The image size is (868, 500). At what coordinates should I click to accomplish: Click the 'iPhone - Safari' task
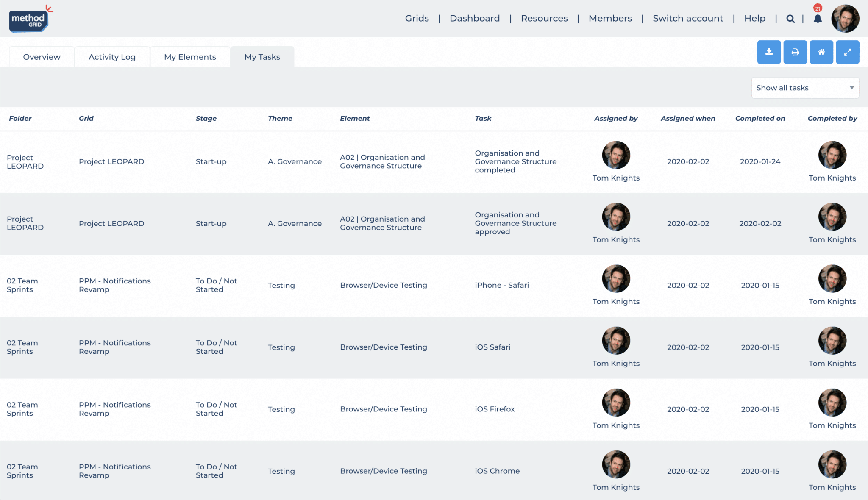[502, 285]
